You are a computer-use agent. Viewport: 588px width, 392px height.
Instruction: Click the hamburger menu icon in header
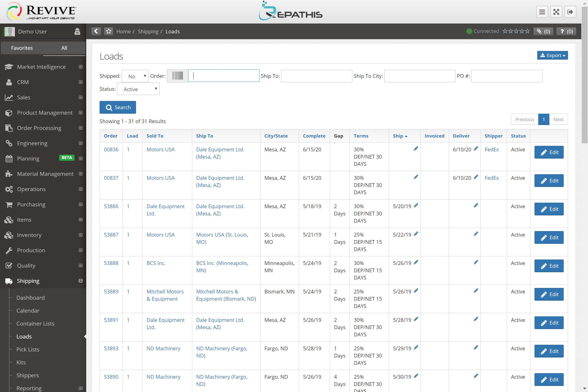click(542, 12)
